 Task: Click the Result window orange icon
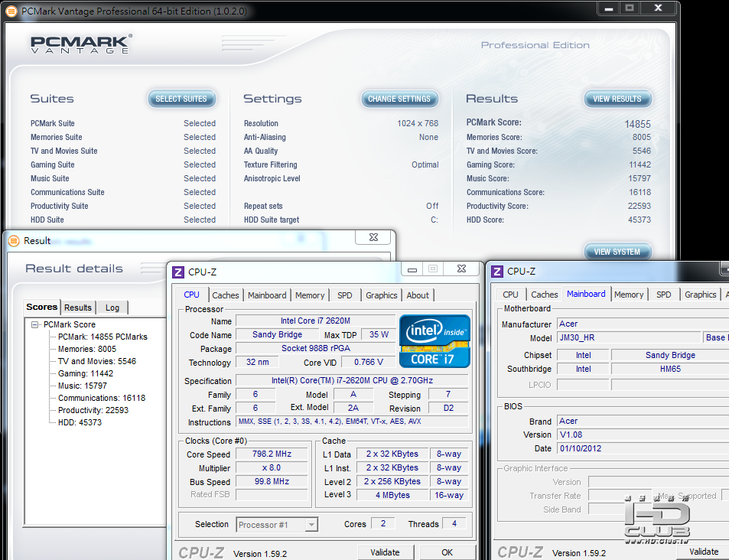click(13, 240)
